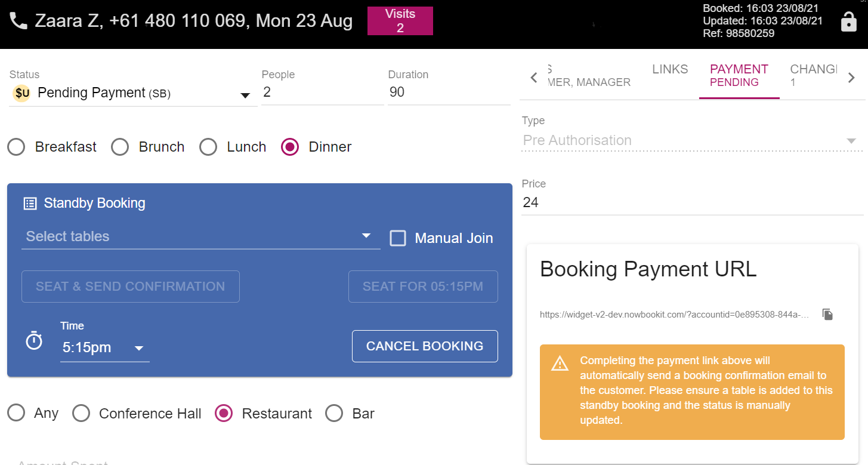Open the Payment Pending tab

click(x=739, y=75)
